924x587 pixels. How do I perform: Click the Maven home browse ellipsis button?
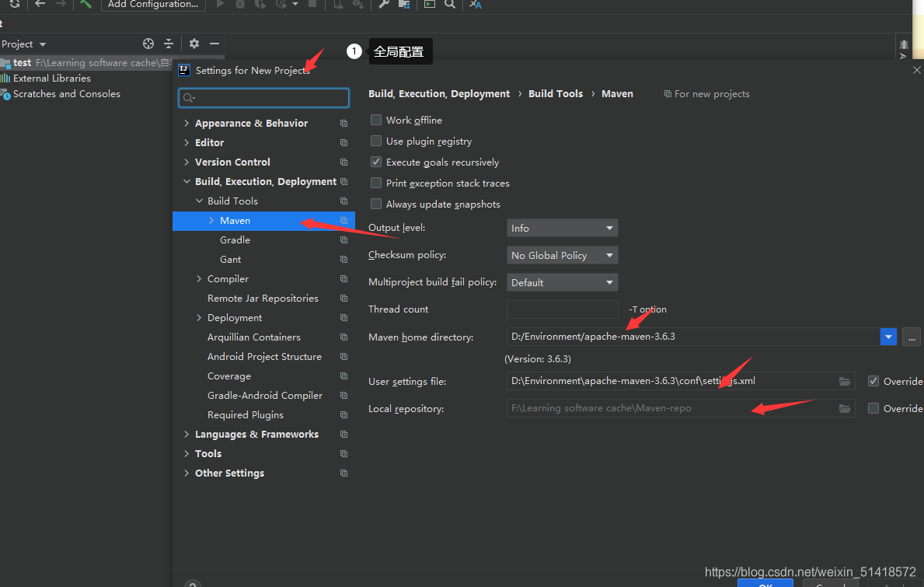pos(911,337)
